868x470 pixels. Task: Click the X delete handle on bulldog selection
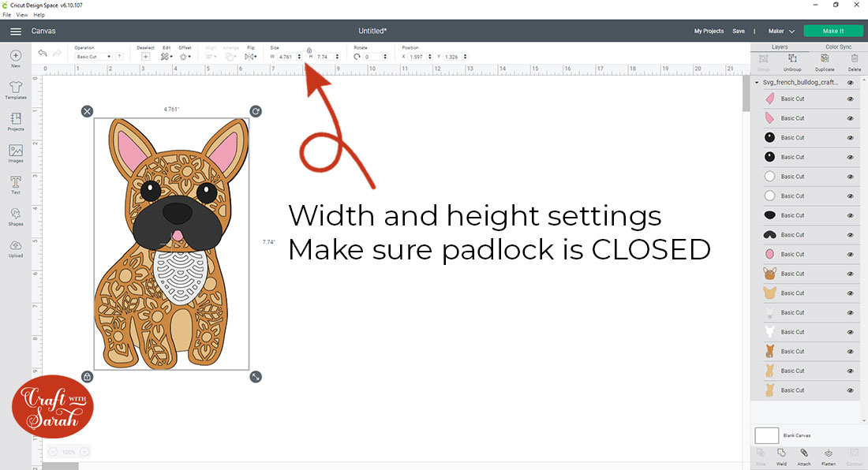(87, 111)
